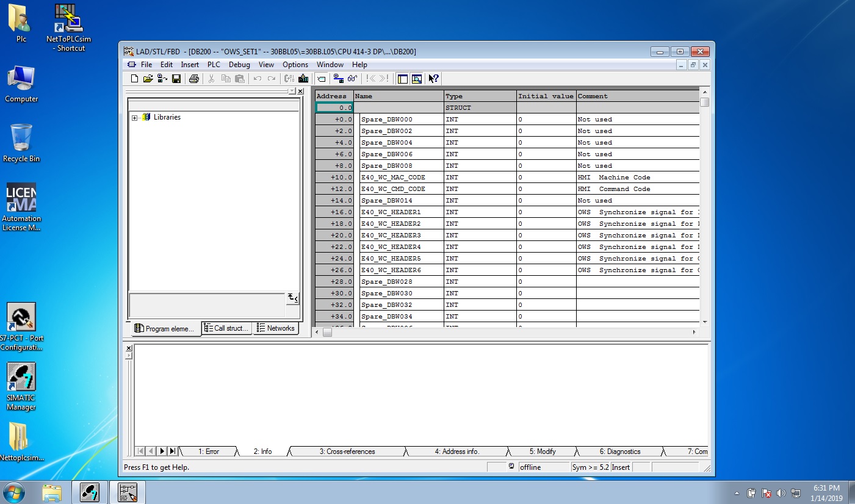
Task: Click the Download to PLC toolbar icon
Action: tap(303, 79)
